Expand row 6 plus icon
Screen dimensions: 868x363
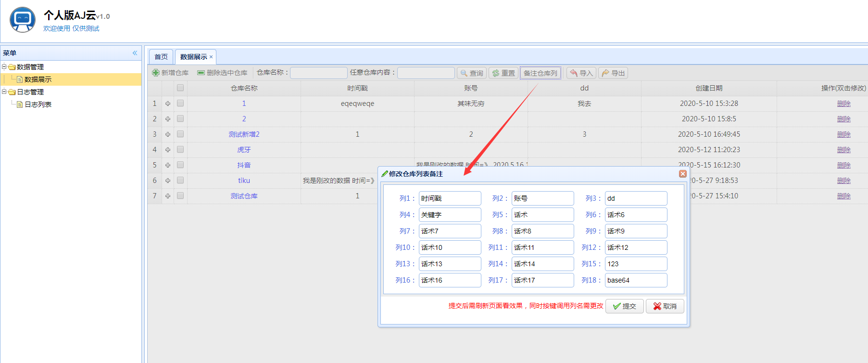point(168,181)
